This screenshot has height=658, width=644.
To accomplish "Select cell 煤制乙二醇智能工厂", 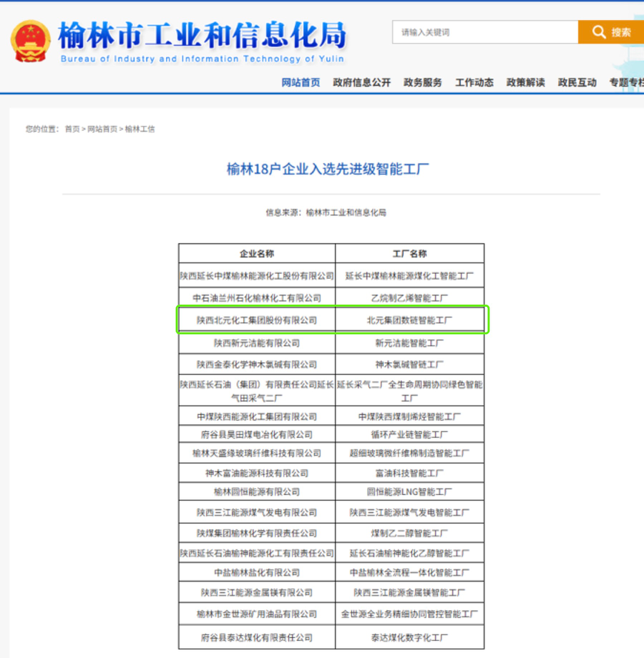I will (410, 533).
